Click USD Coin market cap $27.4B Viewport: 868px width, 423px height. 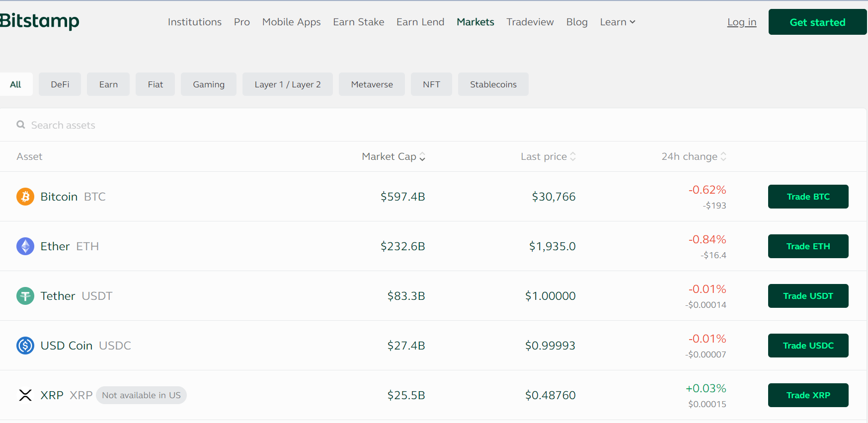click(x=406, y=346)
